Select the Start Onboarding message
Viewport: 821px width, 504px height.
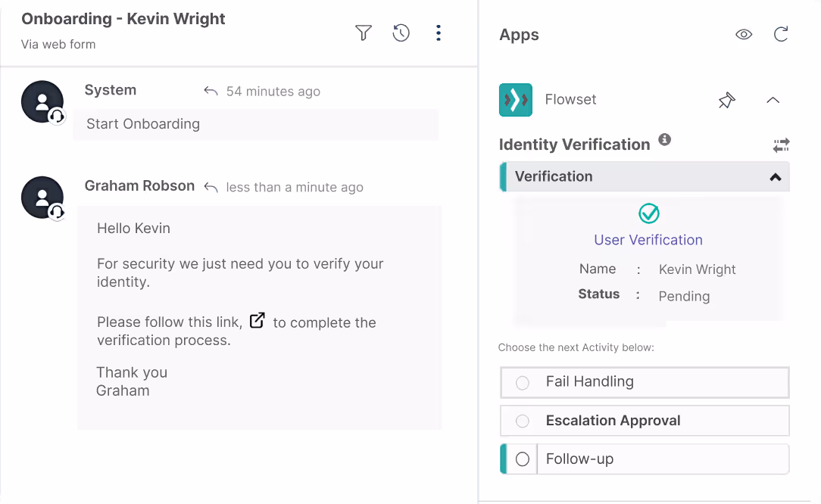coord(144,123)
